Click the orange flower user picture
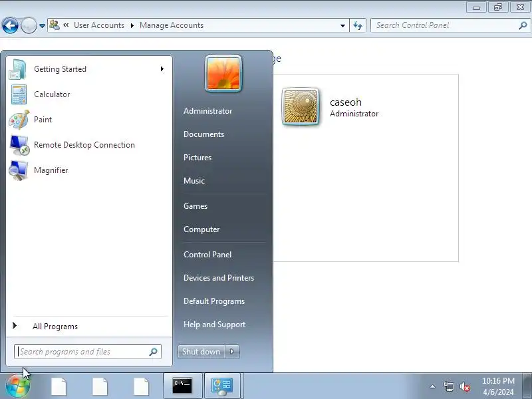532x399 pixels. pyautogui.click(x=223, y=74)
